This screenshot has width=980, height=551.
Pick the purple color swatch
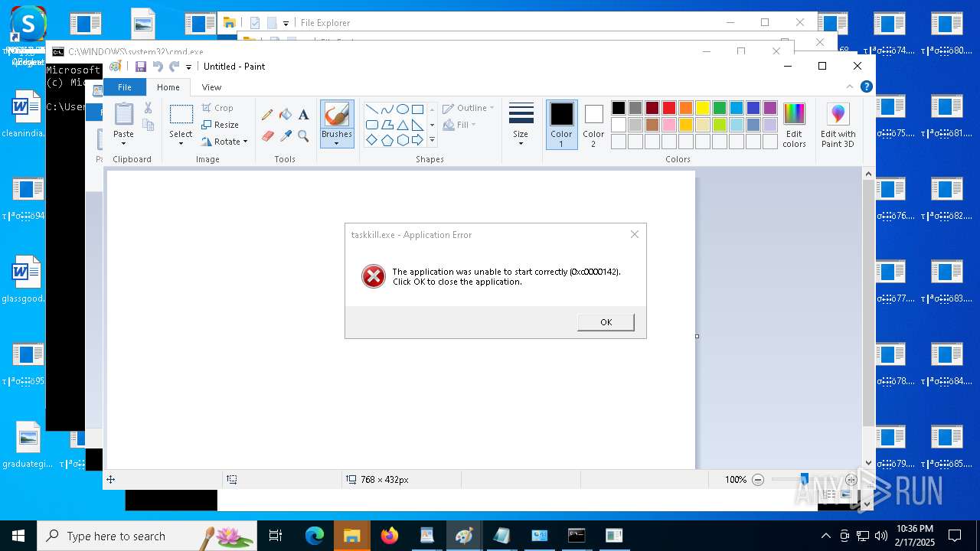pyautogui.click(x=770, y=108)
